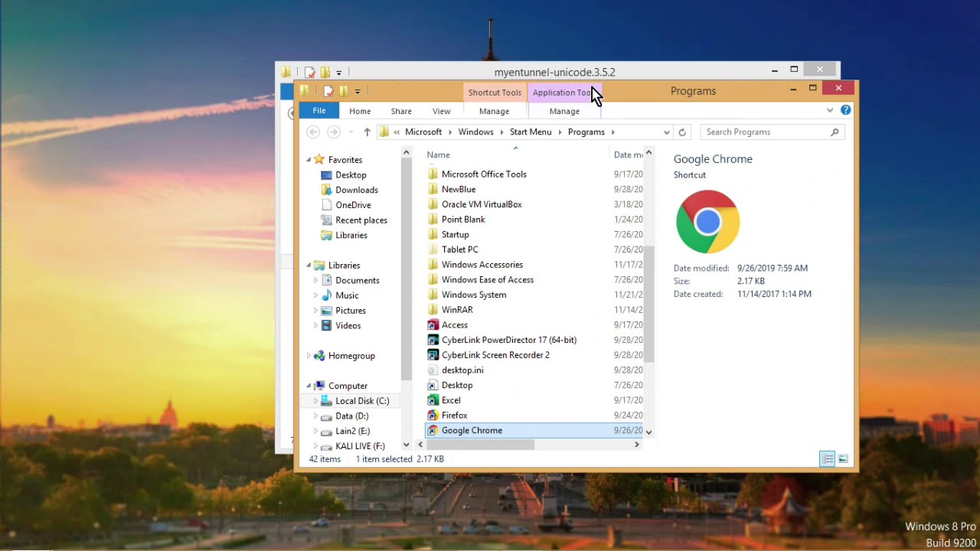Select the Oracle VM VirtualBox folder
The width and height of the screenshot is (980, 551).
pos(482,204)
